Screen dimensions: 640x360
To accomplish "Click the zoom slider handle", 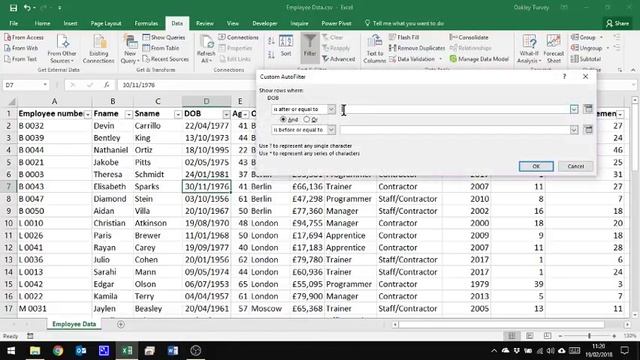I will 589,336.
